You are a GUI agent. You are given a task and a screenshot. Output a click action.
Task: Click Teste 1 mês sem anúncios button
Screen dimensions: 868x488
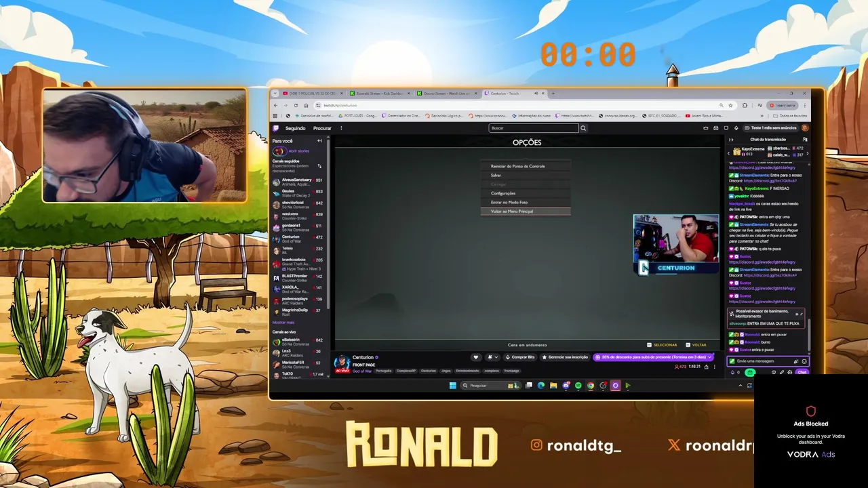pos(770,128)
